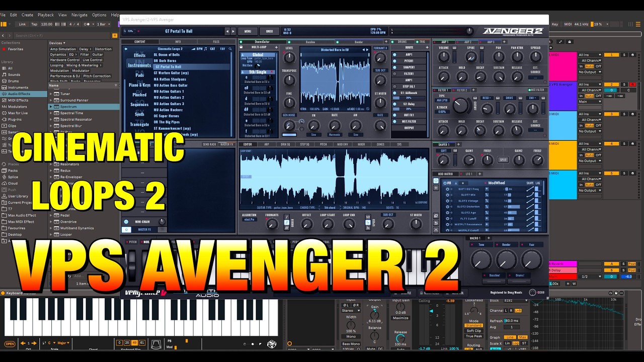Screen dimensions: 644x362
Task: Adjust the oscillator LEVEL knob
Action: pyautogui.click(x=289, y=58)
